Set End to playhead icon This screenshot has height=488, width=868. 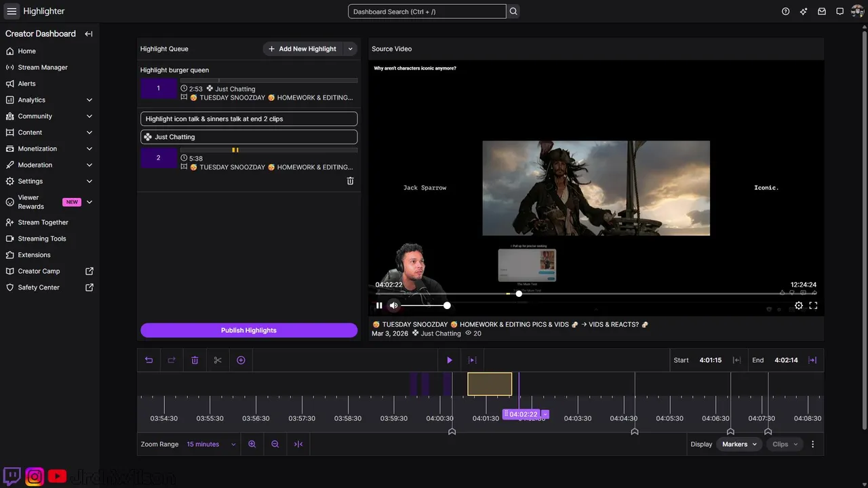(812, 360)
